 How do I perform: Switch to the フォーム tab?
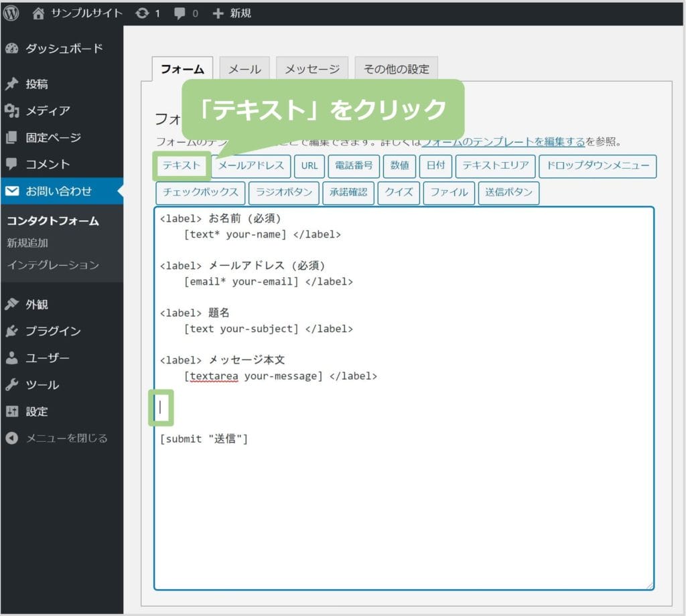pos(182,69)
